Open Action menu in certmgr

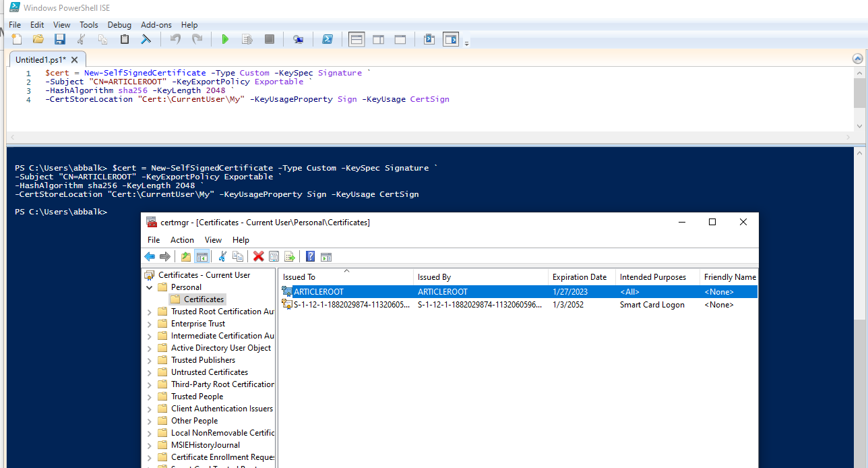182,240
